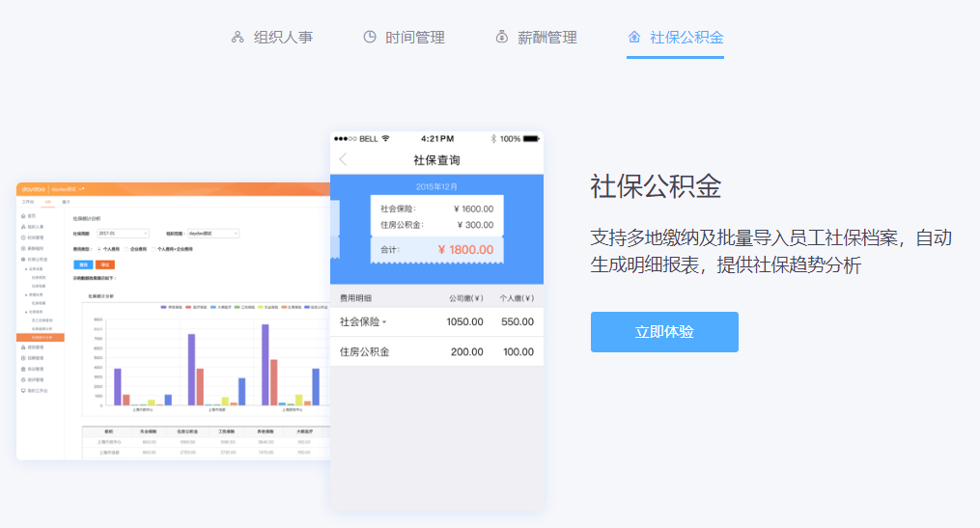Image resolution: width=980 pixels, height=528 pixels.
Task: Toggle the green 工伤保险 legend swatch
Action: point(237,307)
